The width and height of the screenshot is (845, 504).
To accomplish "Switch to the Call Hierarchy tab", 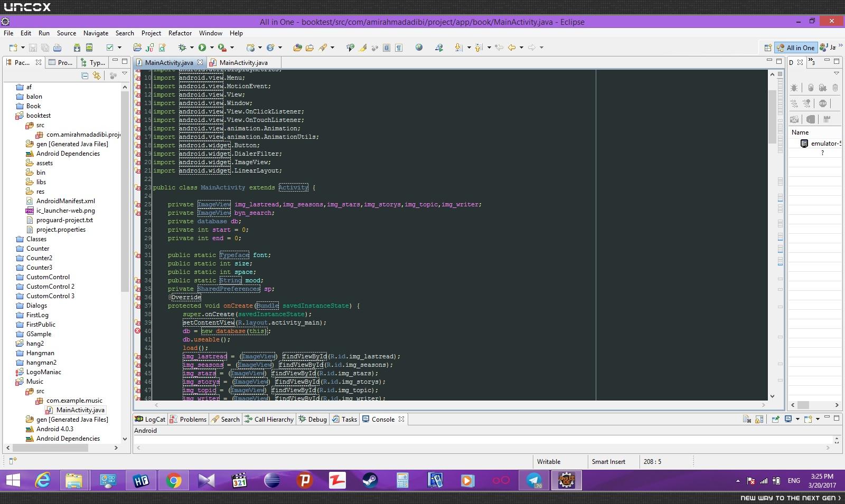I will point(269,419).
